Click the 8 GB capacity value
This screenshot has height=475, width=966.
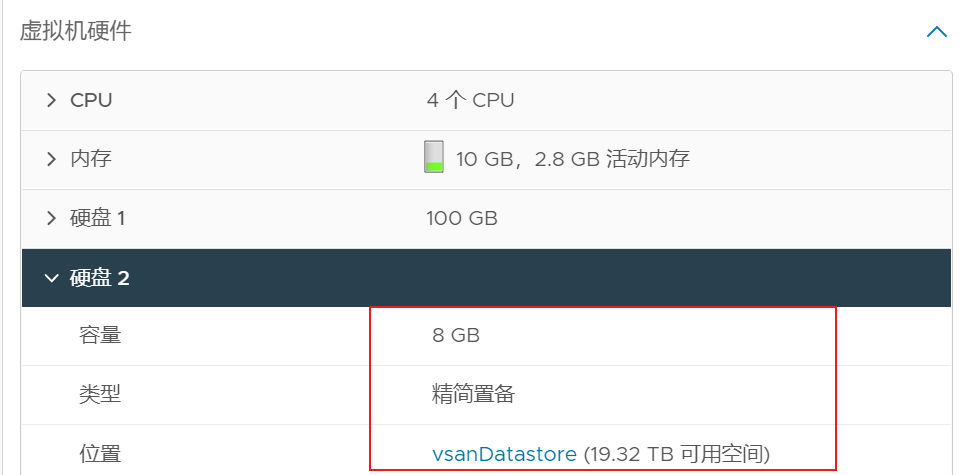click(x=456, y=336)
